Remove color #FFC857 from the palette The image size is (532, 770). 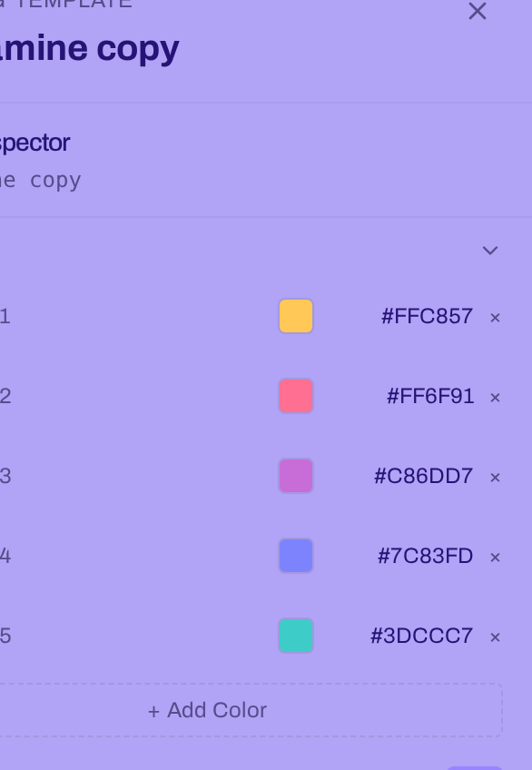(x=495, y=318)
